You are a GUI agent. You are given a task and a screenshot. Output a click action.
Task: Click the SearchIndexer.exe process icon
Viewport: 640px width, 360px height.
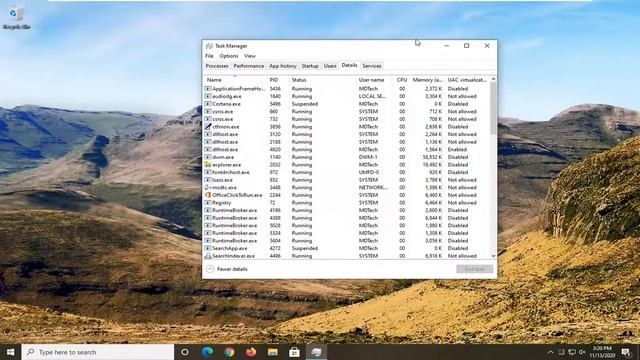point(208,256)
